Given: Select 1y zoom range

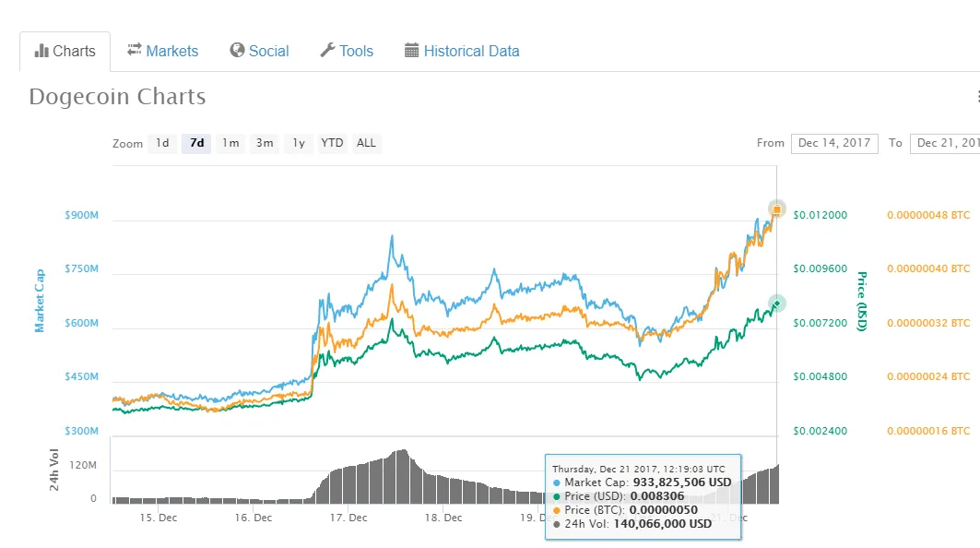Looking at the screenshot, I should (x=299, y=143).
